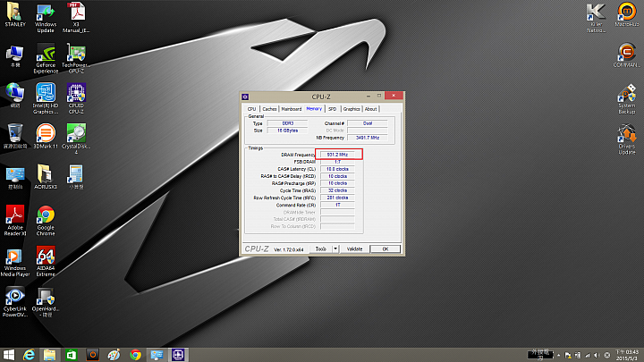Screen dimensions: 644x362
Task: Open the X3 Manual PDF file
Action: click(x=76, y=18)
